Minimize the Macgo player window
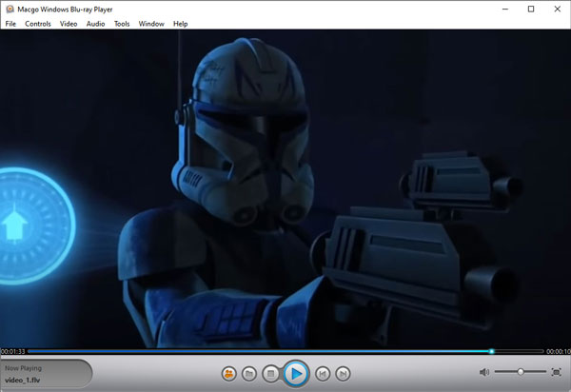The height and width of the screenshot is (392, 571). coord(505,10)
